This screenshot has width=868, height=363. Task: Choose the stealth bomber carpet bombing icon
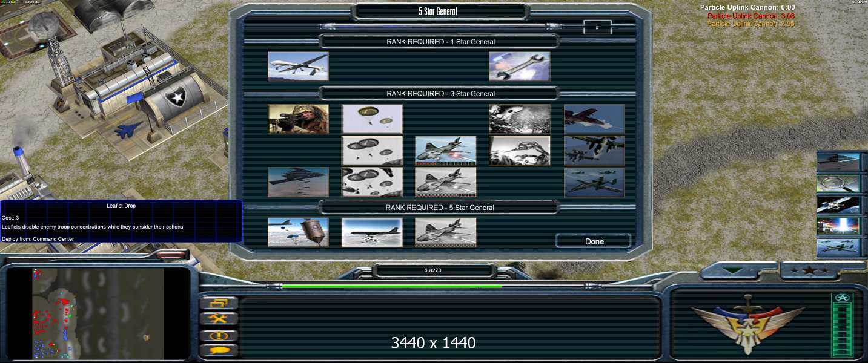298,182
